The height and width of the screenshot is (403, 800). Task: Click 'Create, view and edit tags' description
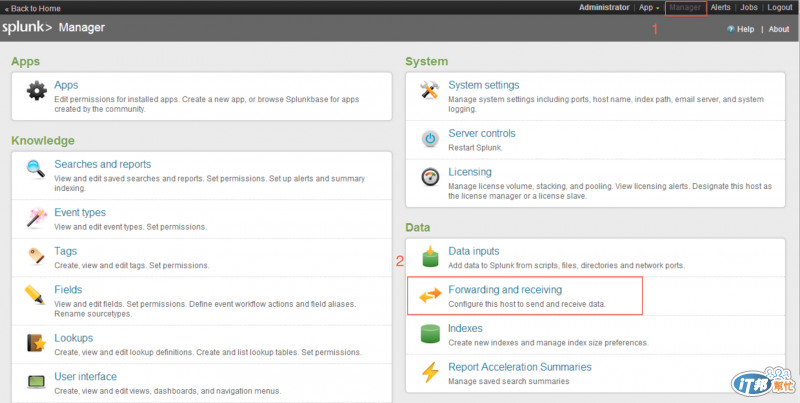pyautogui.click(x=132, y=266)
